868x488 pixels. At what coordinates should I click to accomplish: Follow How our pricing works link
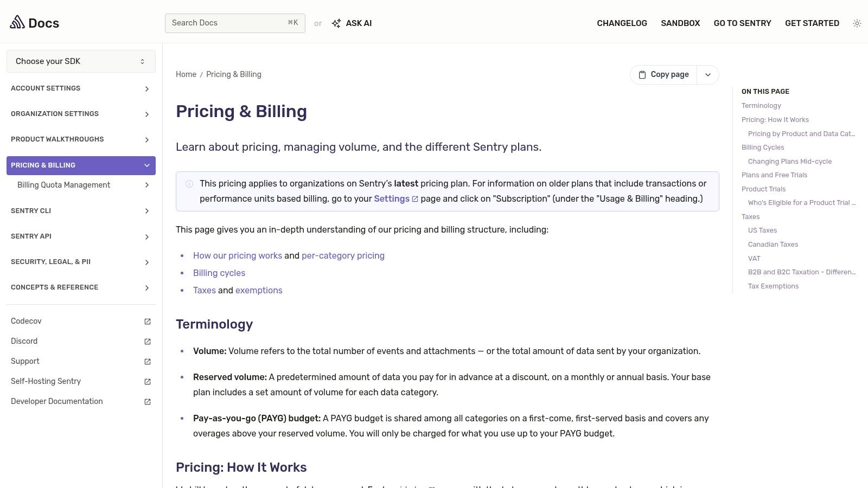click(x=238, y=256)
